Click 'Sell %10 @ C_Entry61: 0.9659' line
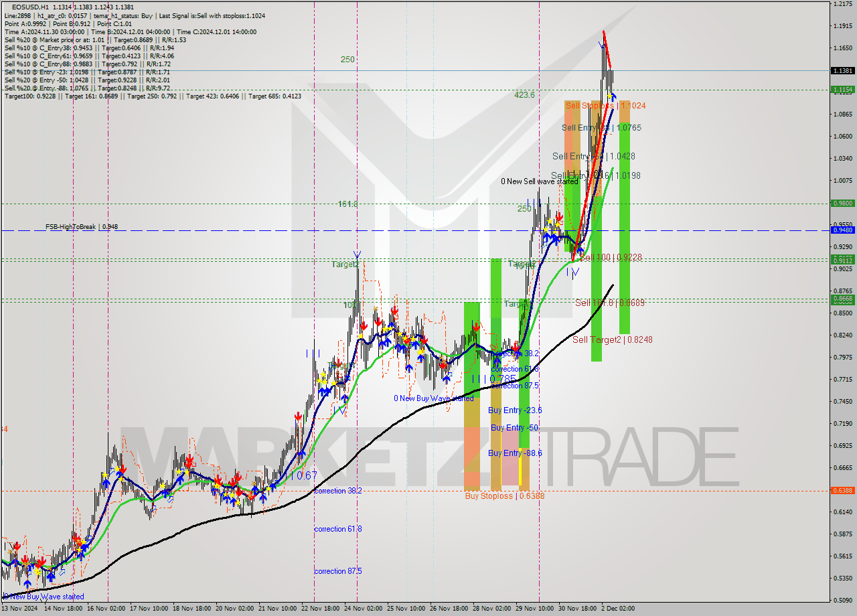The height and width of the screenshot is (616, 857). [x=89, y=56]
